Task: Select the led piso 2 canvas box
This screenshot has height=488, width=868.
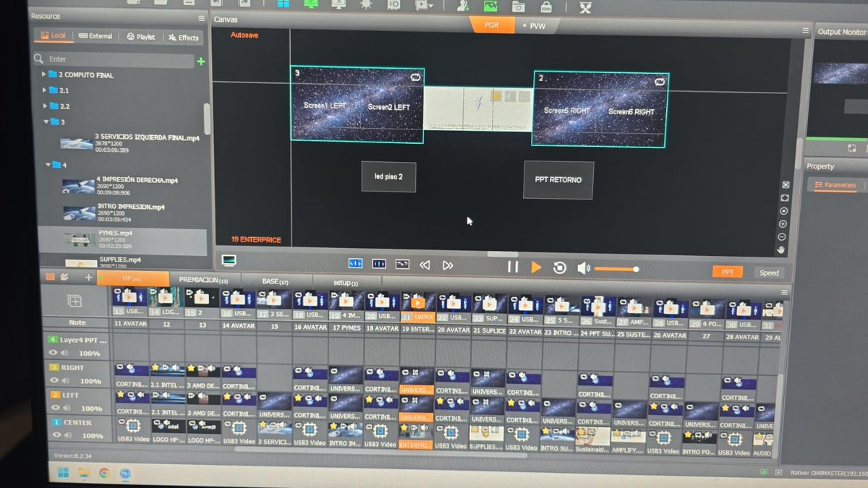Action: pyautogui.click(x=388, y=176)
